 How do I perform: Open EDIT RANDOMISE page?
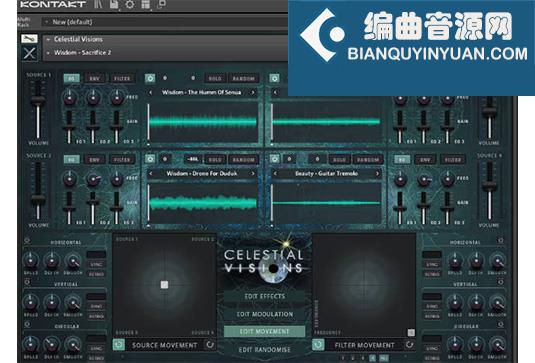click(265, 350)
